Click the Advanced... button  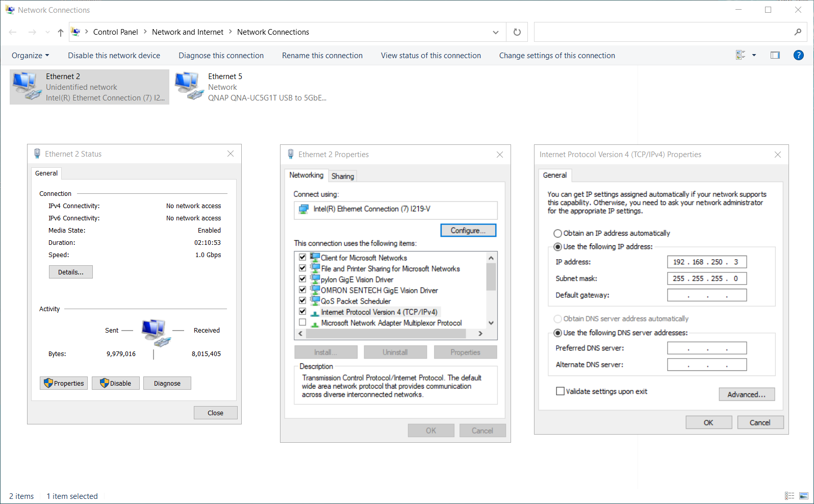(746, 394)
